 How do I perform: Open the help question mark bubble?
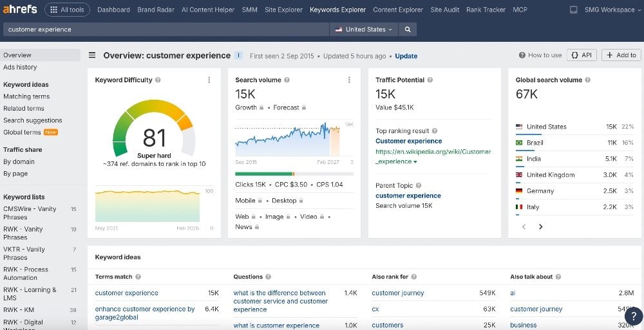pos(633,315)
